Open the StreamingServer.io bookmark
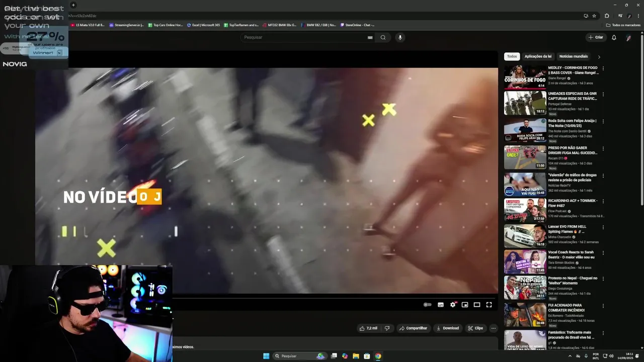This screenshot has width=644, height=362. click(x=127, y=25)
